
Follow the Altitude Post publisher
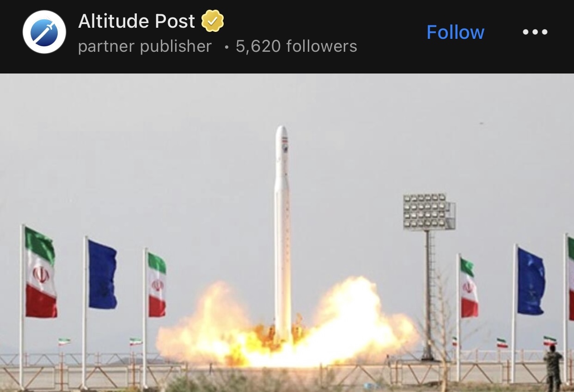click(455, 32)
